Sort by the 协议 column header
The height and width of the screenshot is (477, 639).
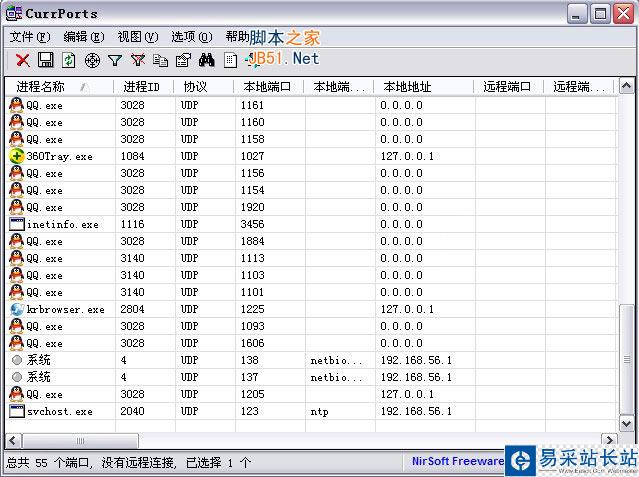(x=203, y=86)
